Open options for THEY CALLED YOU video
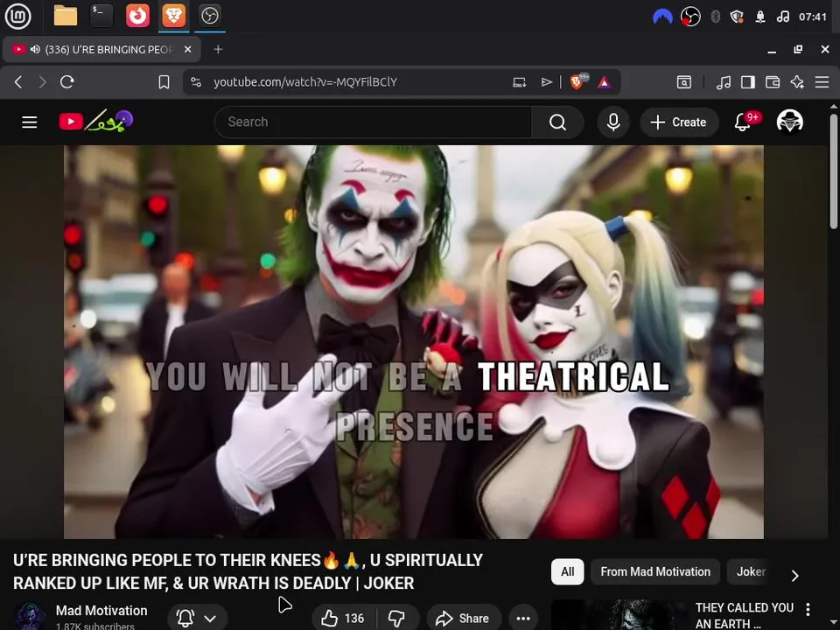 808,609
